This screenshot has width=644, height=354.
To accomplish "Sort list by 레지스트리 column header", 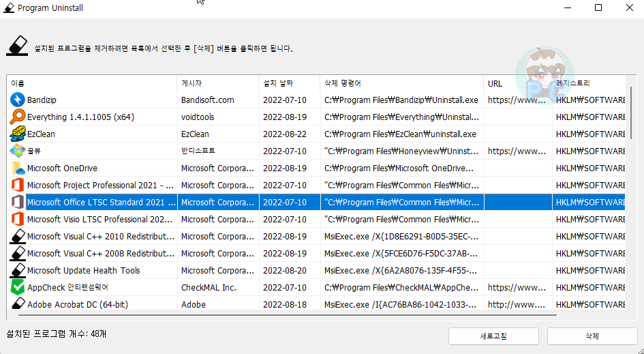I will pyautogui.click(x=589, y=83).
